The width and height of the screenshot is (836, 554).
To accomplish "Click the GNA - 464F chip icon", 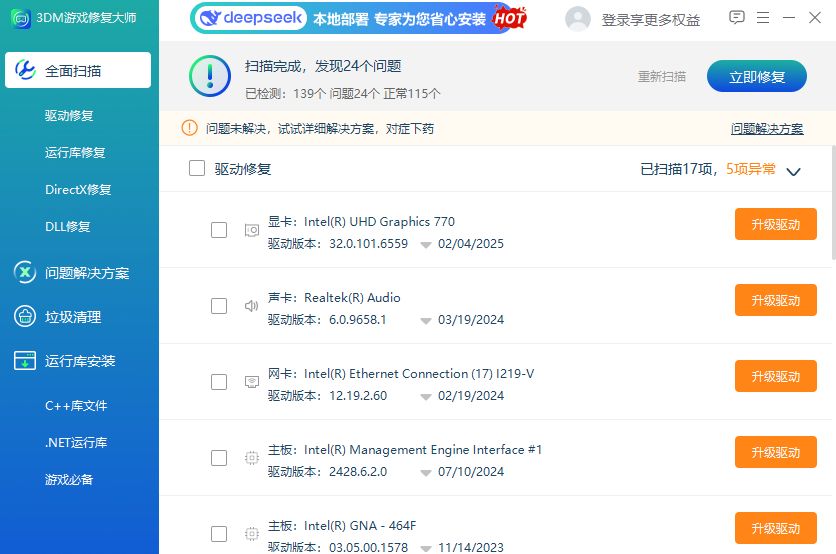I will pos(252,533).
